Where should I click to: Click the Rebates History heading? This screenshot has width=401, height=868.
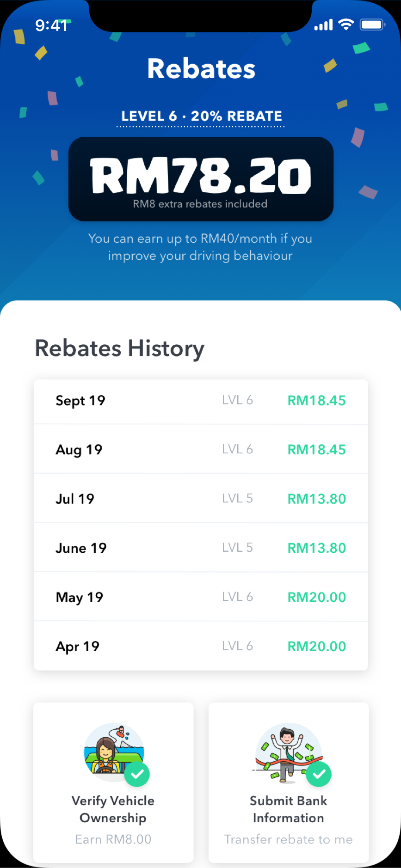click(x=120, y=348)
